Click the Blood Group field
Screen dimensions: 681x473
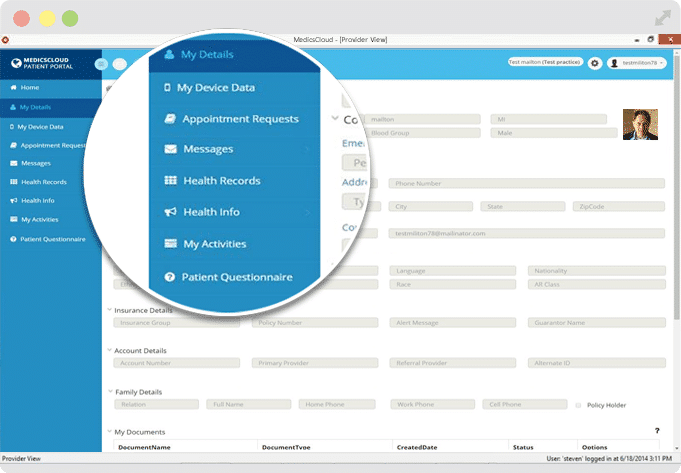tap(422, 133)
